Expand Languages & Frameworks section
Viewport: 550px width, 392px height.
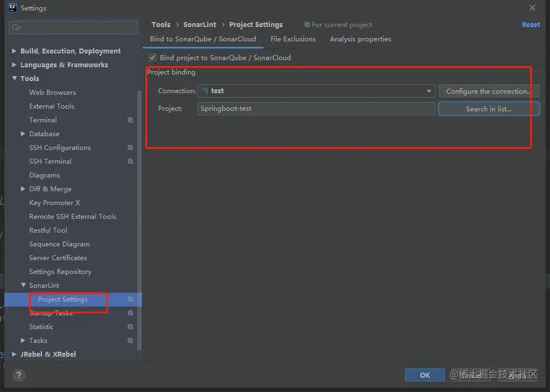pos(14,65)
